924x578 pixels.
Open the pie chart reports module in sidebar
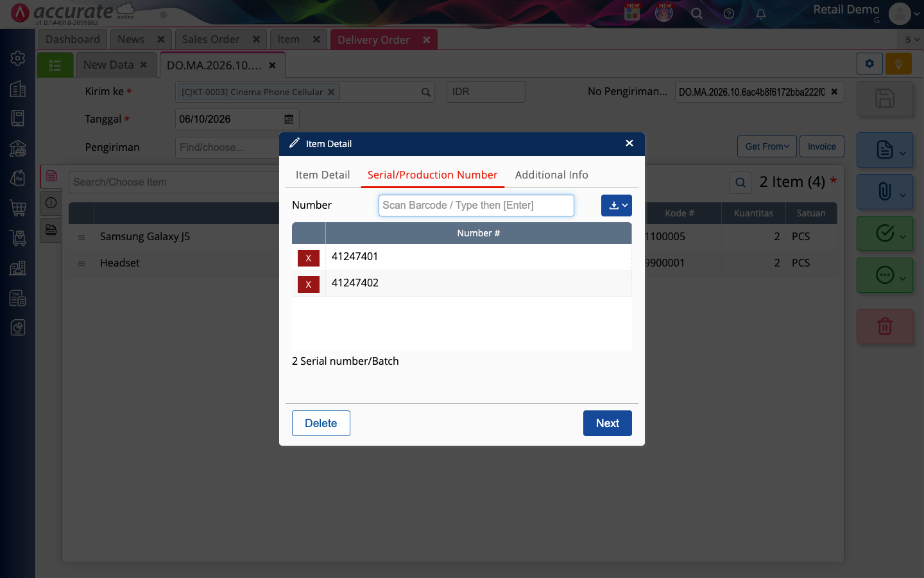[18, 328]
